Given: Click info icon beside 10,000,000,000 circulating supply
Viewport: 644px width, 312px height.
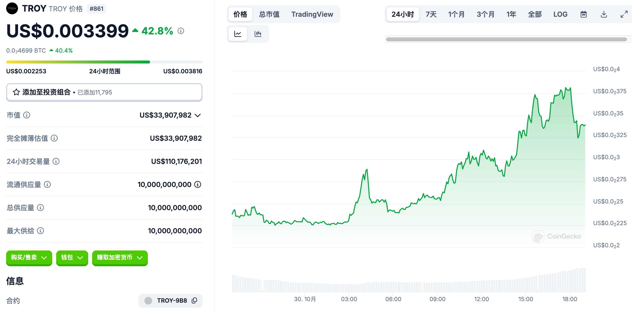Looking at the screenshot, I should click(198, 185).
